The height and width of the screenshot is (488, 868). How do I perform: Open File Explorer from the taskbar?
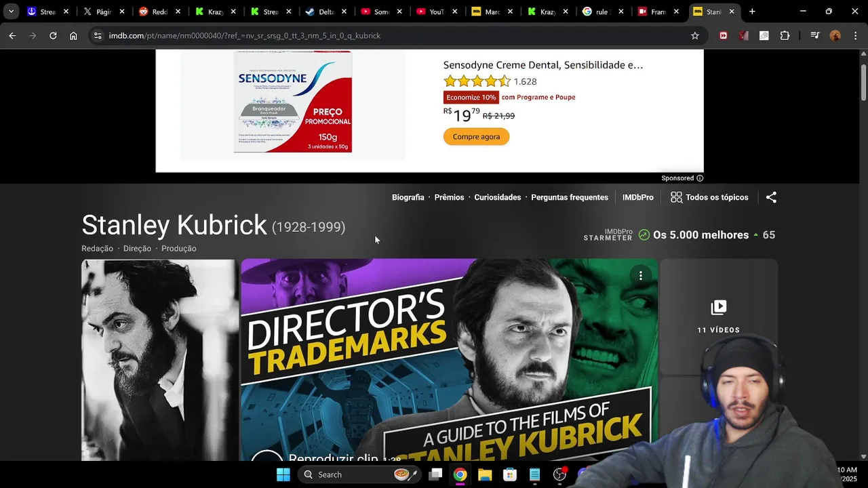[x=485, y=474]
